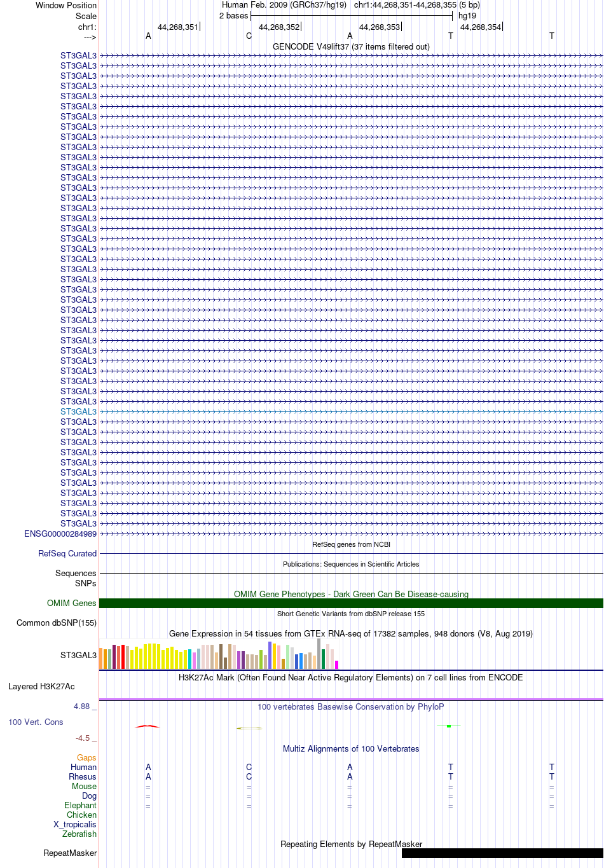The image size is (604, 868).
Task: Click the GTEx Gene Expression track title
Action: pyautogui.click(x=351, y=633)
